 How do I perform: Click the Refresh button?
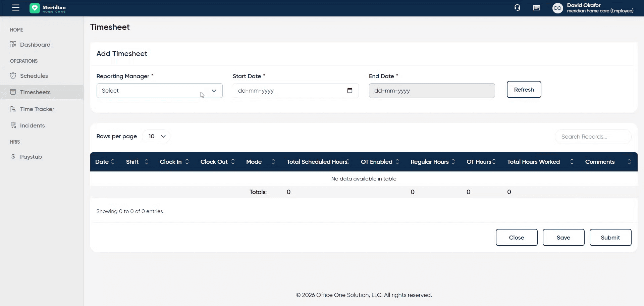pos(524,90)
